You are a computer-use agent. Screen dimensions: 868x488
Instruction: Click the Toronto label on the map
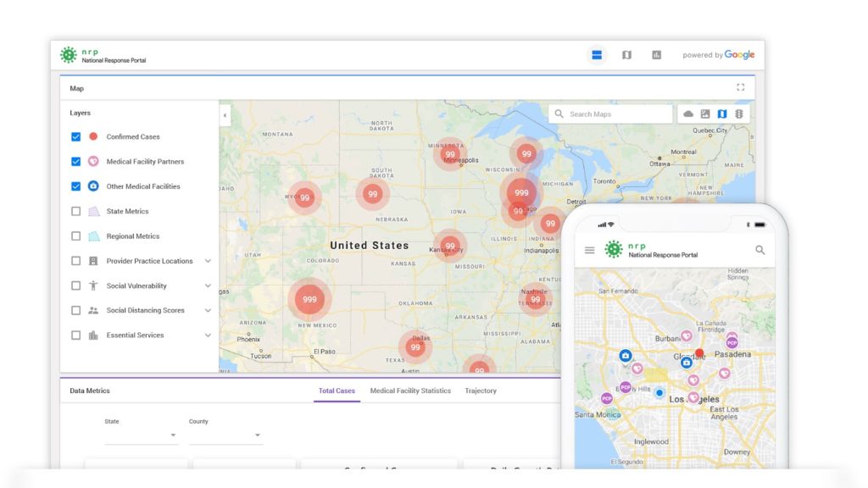(x=604, y=181)
